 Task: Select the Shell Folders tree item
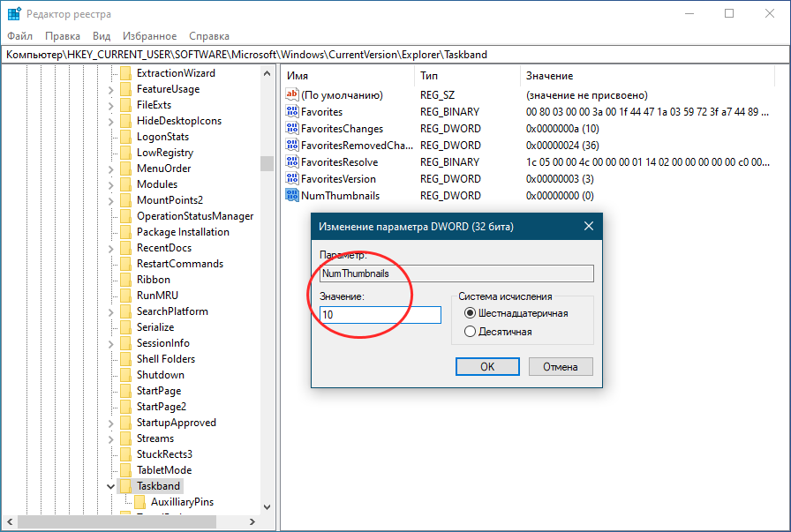pyautogui.click(x=165, y=359)
